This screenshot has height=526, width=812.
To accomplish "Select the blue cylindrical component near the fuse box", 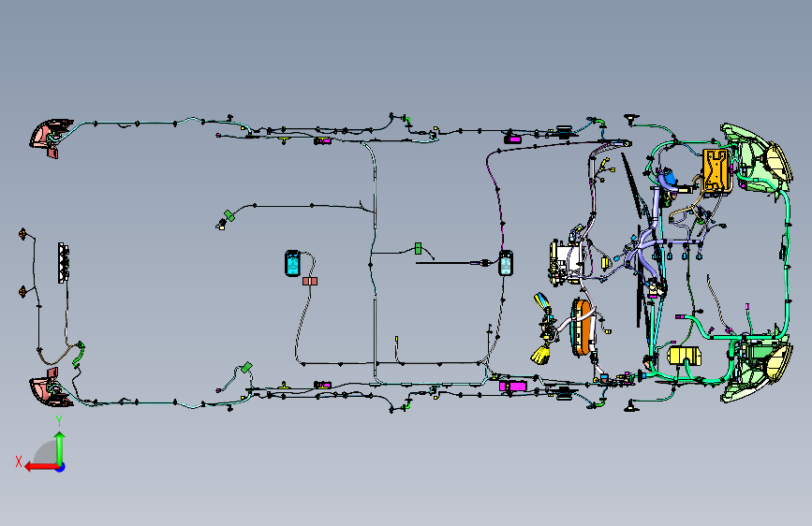I will [669, 177].
